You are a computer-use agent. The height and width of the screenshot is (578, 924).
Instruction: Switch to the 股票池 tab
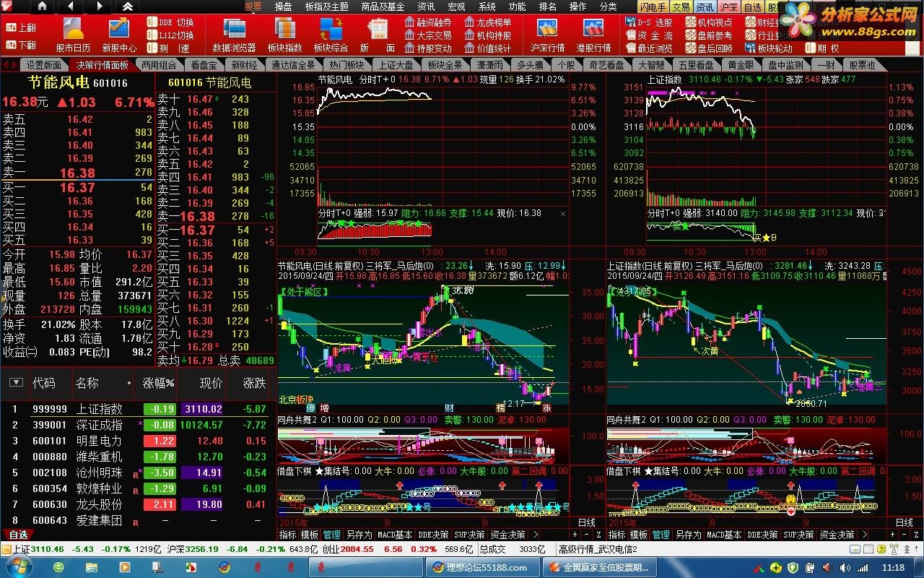pos(861,65)
